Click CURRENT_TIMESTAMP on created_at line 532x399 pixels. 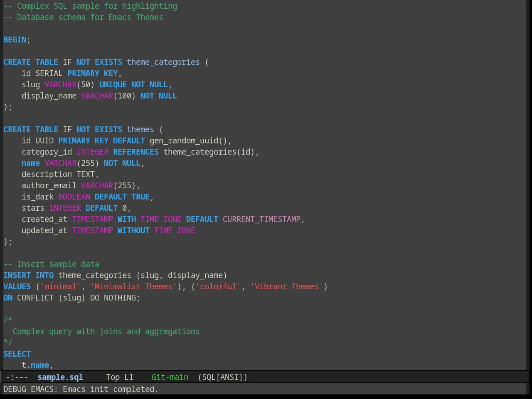coord(261,219)
